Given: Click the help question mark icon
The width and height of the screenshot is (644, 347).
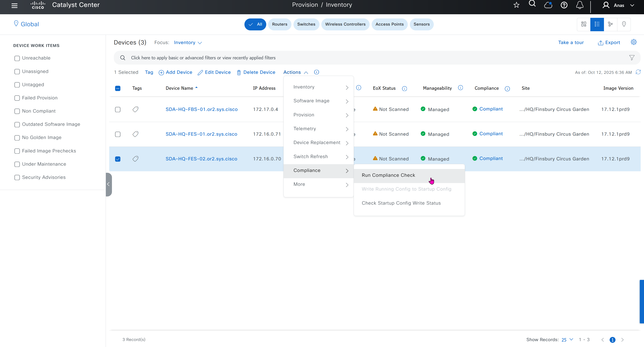Looking at the screenshot, I should click(x=564, y=5).
